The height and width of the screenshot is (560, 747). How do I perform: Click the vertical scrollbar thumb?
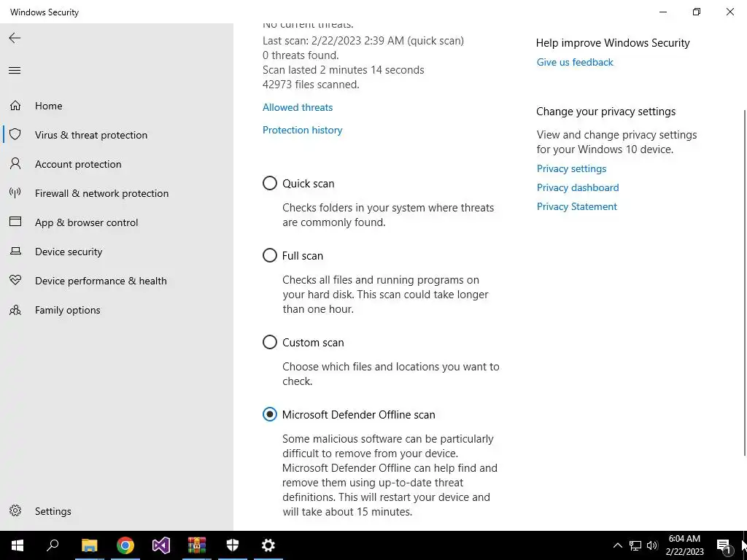point(745,282)
